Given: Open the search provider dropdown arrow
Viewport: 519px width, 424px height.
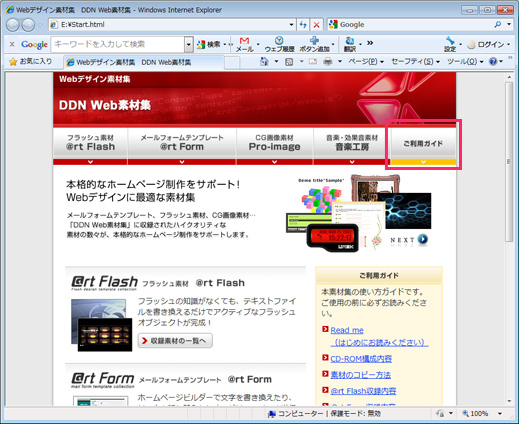Looking at the screenshot, I should (x=509, y=24).
